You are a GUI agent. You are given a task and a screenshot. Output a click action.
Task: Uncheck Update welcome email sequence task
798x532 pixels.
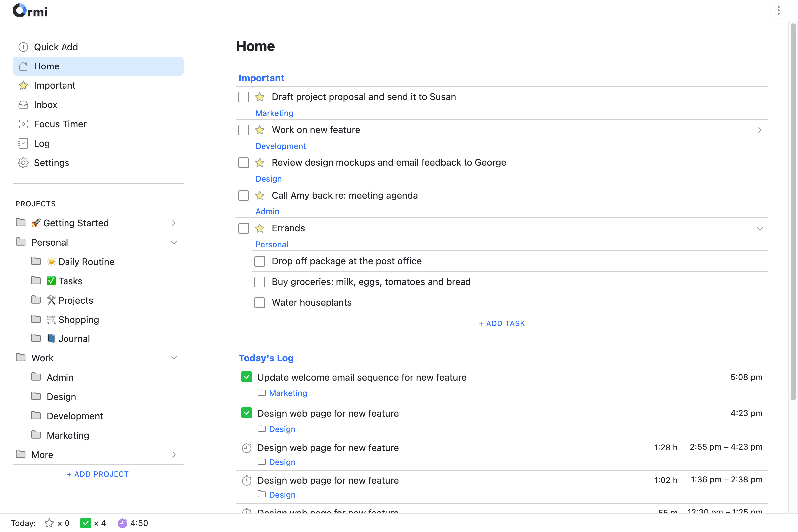[247, 377]
